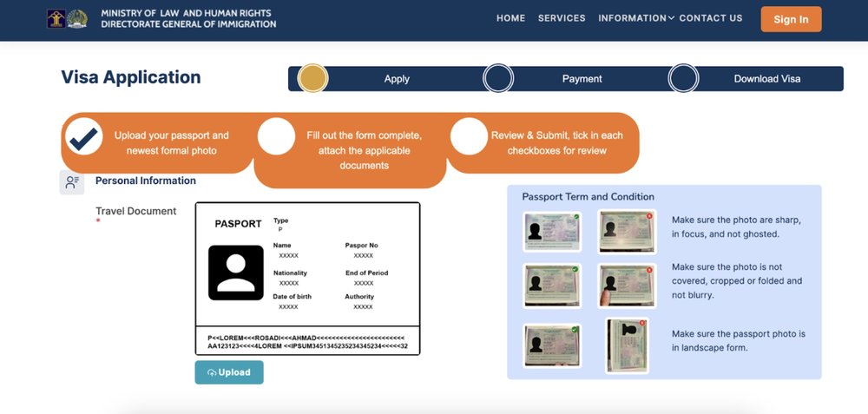Image resolution: width=868 pixels, height=414 pixels.
Task: View the first correct sharp passport example
Action: [x=552, y=232]
